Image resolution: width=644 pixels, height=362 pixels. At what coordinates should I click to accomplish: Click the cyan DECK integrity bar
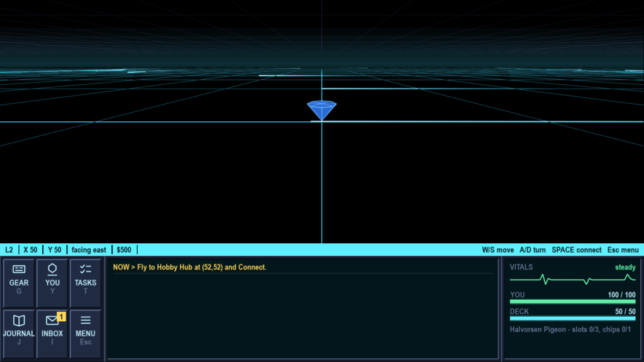pyautogui.click(x=572, y=319)
